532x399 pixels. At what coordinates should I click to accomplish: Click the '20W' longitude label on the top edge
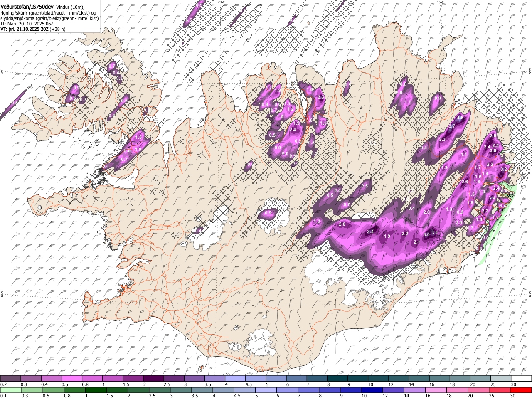point(221,2)
